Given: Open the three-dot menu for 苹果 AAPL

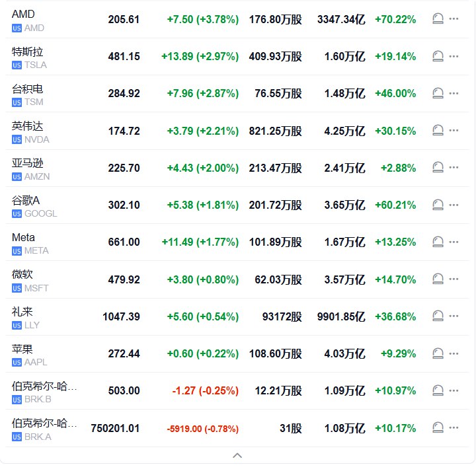Looking at the screenshot, I should [x=454, y=353].
